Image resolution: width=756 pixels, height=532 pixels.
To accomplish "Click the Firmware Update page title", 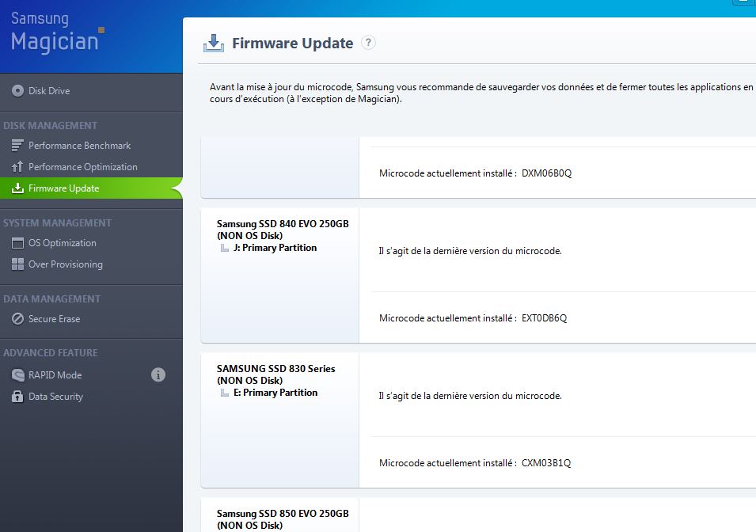I will [293, 43].
